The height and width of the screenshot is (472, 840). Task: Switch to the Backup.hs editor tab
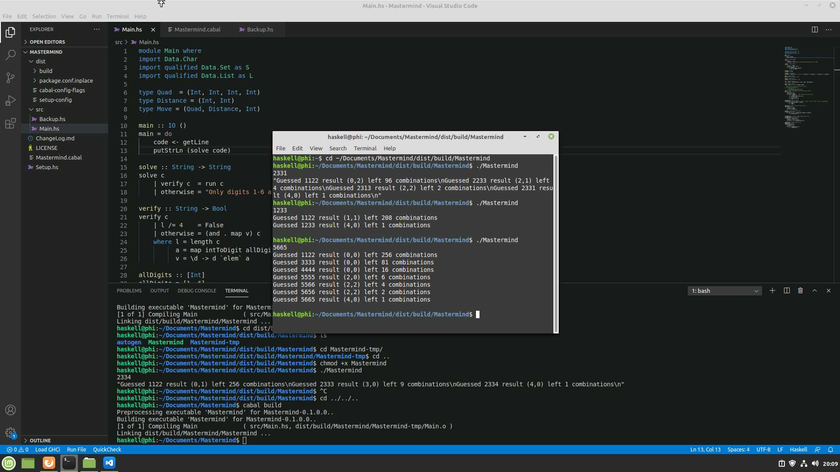257,29
